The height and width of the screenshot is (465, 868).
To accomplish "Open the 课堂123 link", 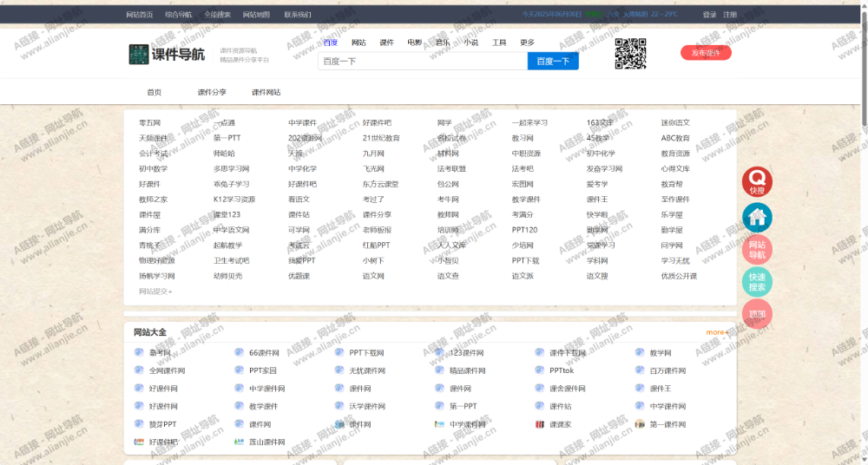I will pos(227,214).
